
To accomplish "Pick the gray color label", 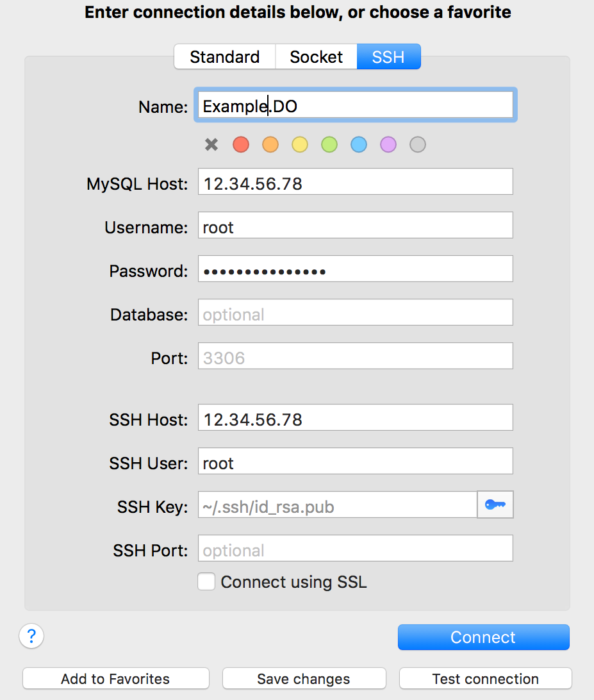I will (x=418, y=145).
